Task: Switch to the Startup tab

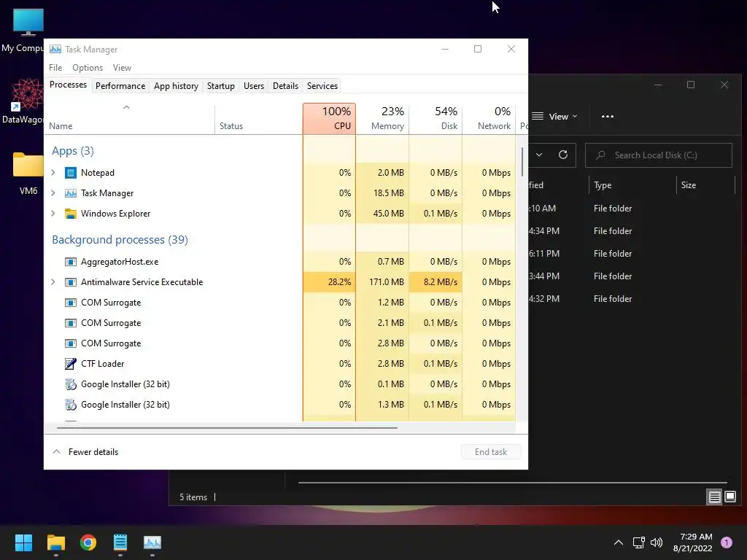Action: click(x=220, y=86)
